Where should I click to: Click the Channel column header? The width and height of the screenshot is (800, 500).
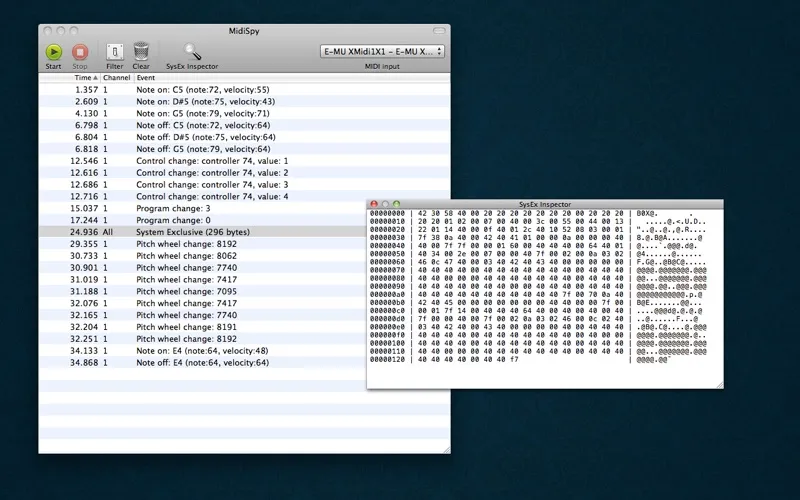(116, 77)
